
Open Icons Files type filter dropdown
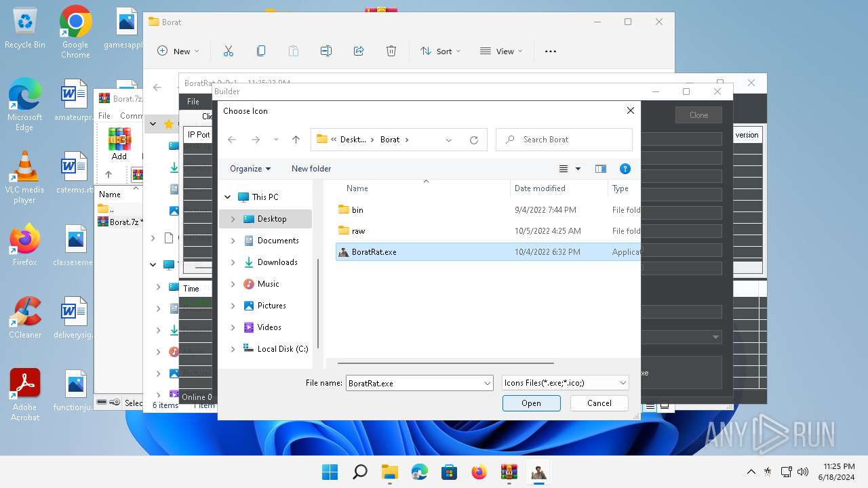566,383
